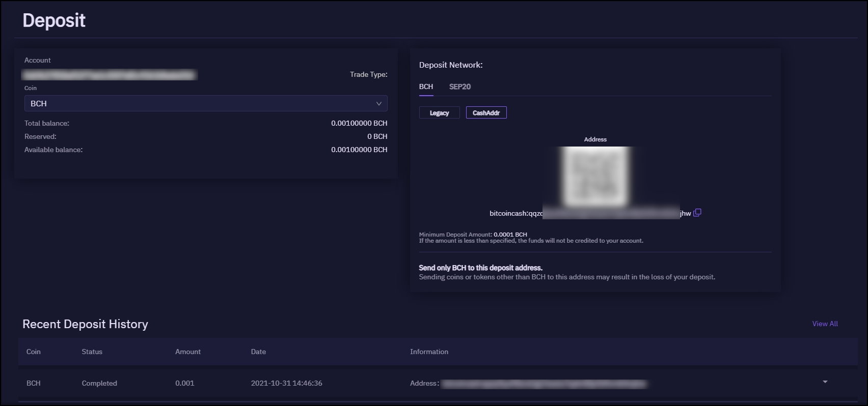Click the Status column header
868x406 pixels.
click(92, 352)
